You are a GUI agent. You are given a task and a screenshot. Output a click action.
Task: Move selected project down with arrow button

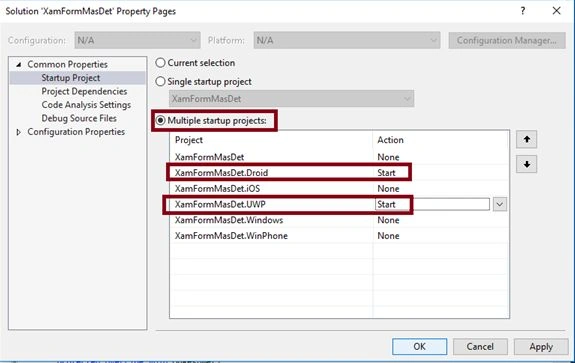[527, 164]
